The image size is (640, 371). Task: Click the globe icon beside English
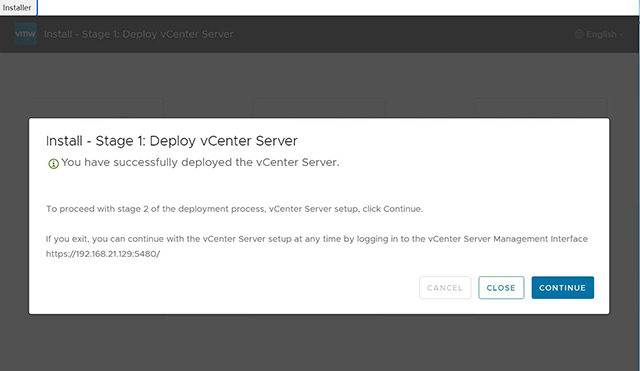(x=579, y=34)
